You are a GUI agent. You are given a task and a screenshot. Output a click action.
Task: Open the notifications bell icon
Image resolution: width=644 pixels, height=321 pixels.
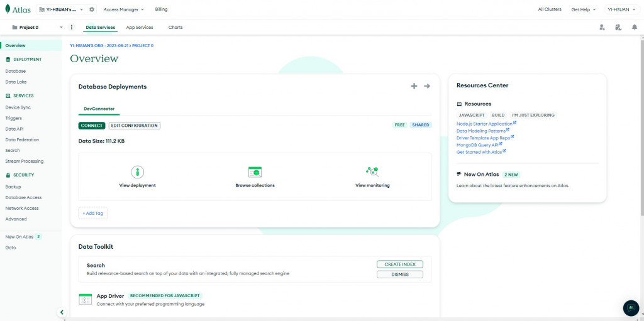[635, 28]
